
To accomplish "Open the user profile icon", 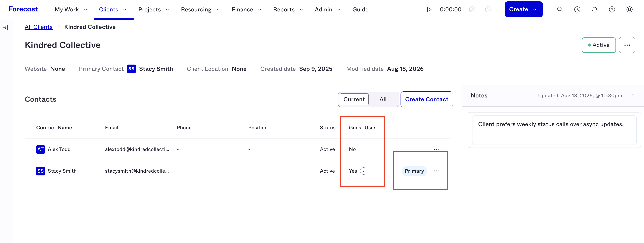I will (x=630, y=9).
